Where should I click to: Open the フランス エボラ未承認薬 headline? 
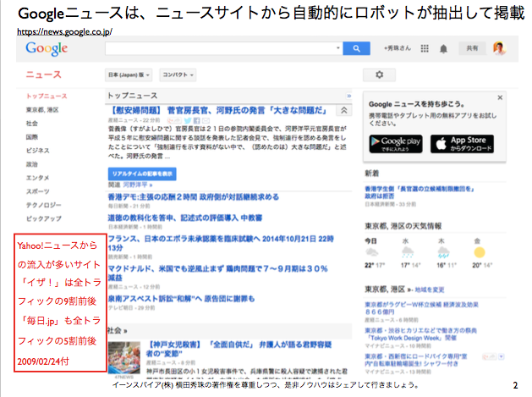pos(221,243)
